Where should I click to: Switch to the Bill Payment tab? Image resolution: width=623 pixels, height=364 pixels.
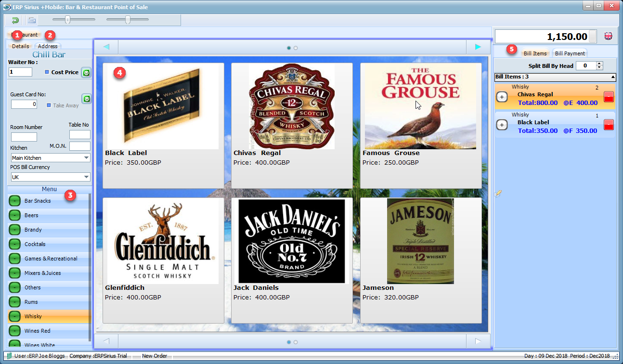pos(570,53)
